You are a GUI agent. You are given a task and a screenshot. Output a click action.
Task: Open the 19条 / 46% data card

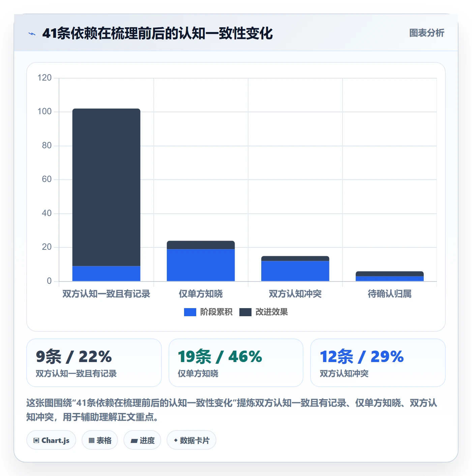pyautogui.click(x=236, y=363)
